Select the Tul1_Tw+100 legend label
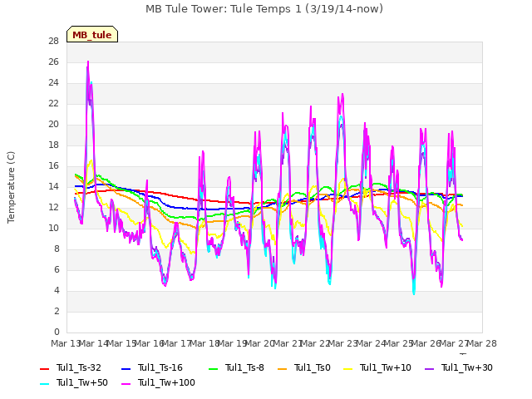Screen dimensions: 532x399 point(166,382)
